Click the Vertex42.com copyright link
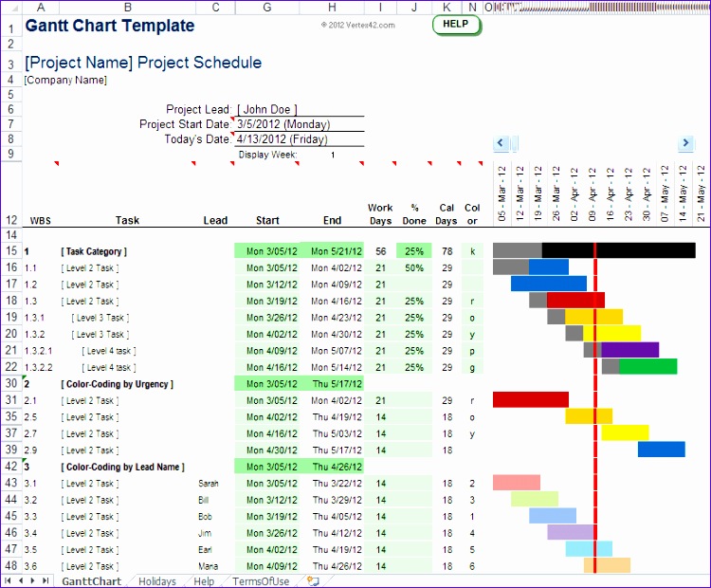The height and width of the screenshot is (588, 711). coord(357,26)
